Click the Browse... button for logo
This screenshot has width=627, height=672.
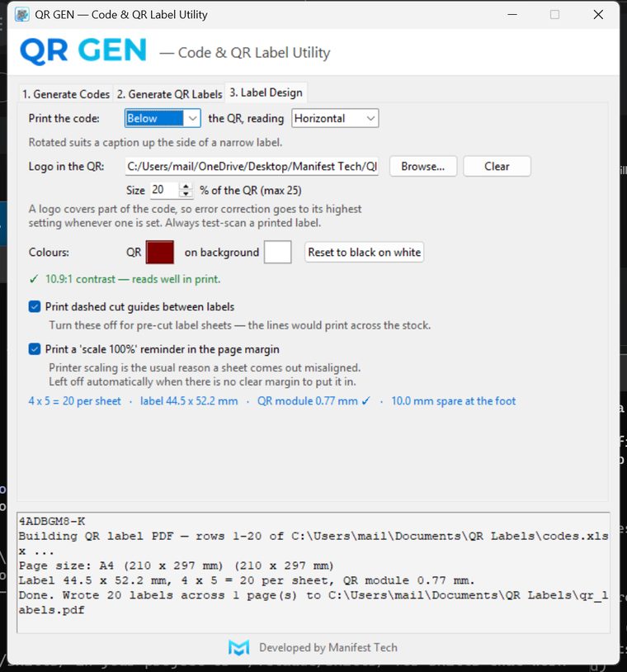click(x=423, y=166)
